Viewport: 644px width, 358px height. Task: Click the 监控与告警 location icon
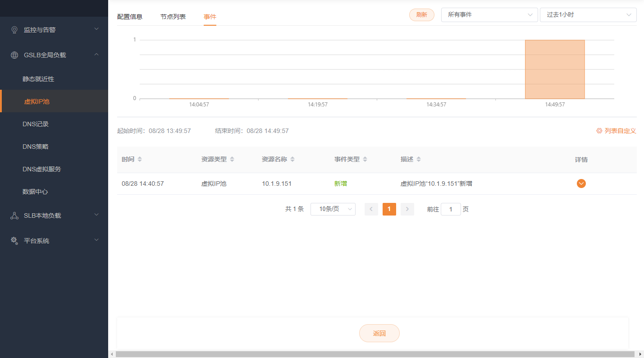point(14,30)
